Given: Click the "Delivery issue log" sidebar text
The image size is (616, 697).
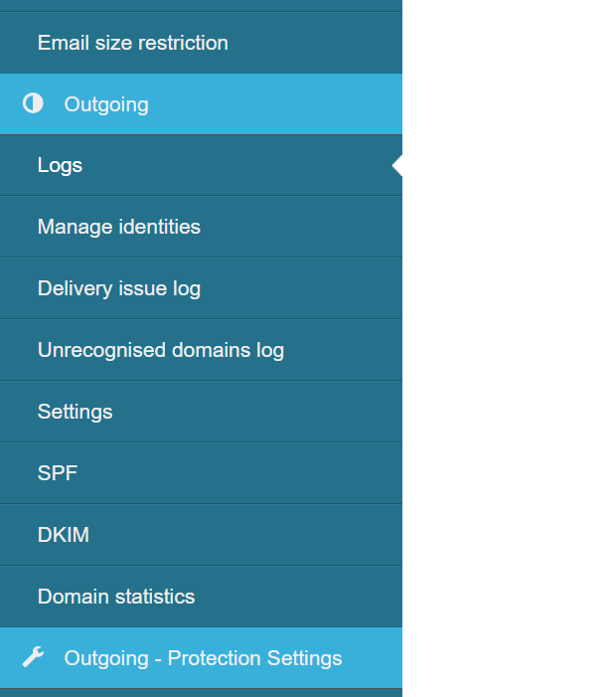Looking at the screenshot, I should pos(119,288).
